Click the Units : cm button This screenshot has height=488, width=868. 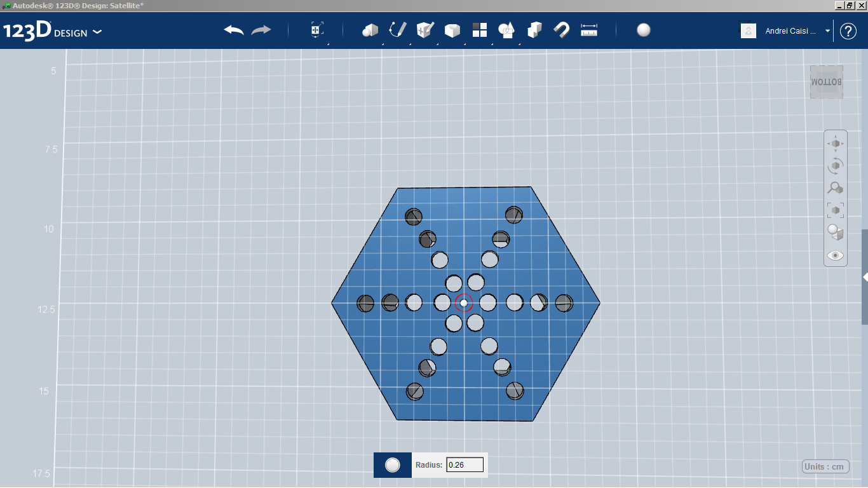click(x=825, y=467)
